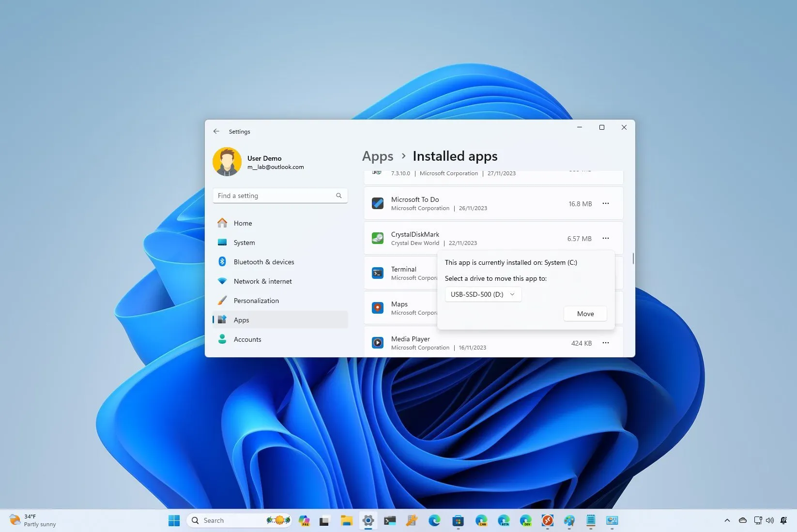The width and height of the screenshot is (797, 532).
Task: Click the m__lab@outlook.com account email
Action: click(276, 167)
